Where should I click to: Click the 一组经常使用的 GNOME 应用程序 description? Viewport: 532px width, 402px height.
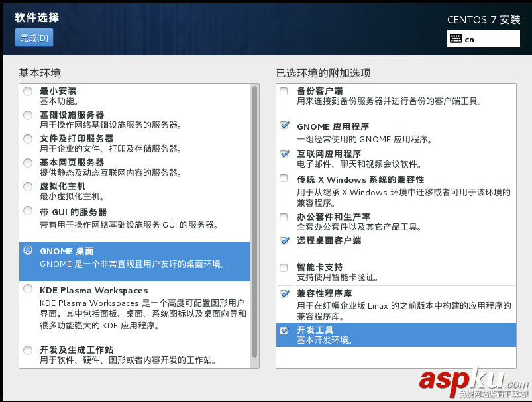364,140
